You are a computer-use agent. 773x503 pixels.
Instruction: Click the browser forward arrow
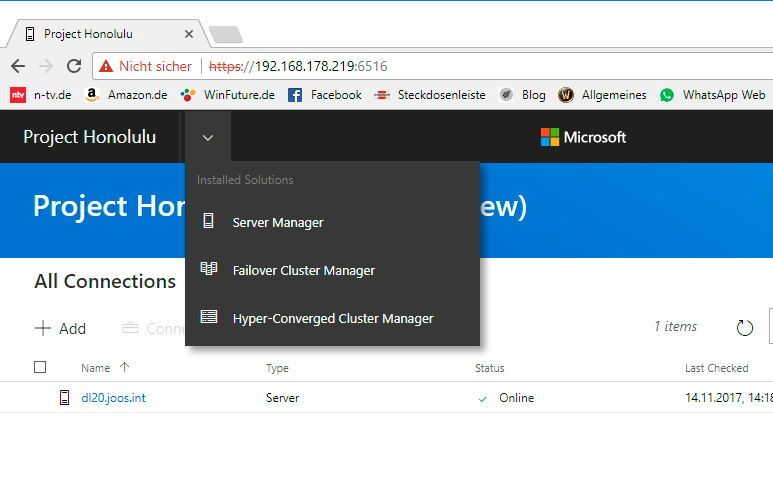[x=46, y=66]
